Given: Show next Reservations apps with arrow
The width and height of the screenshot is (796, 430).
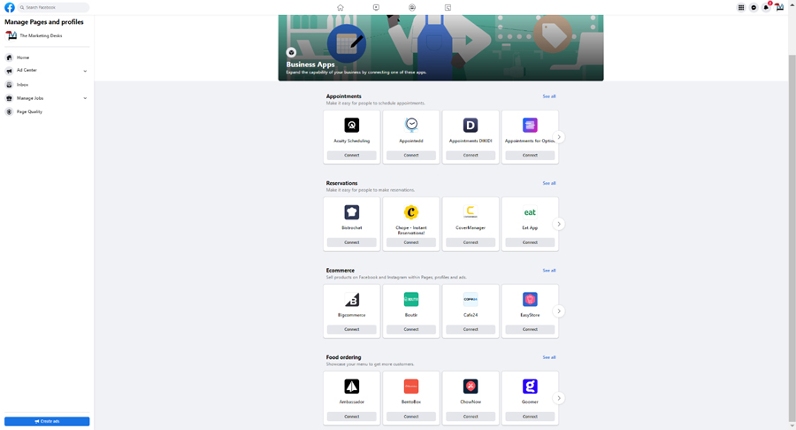Looking at the screenshot, I should click(559, 224).
